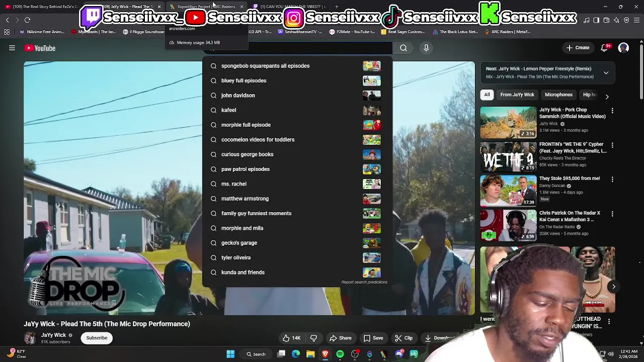Open Task View on the taskbar
Screen dimensions: 644x362
pos(281,354)
